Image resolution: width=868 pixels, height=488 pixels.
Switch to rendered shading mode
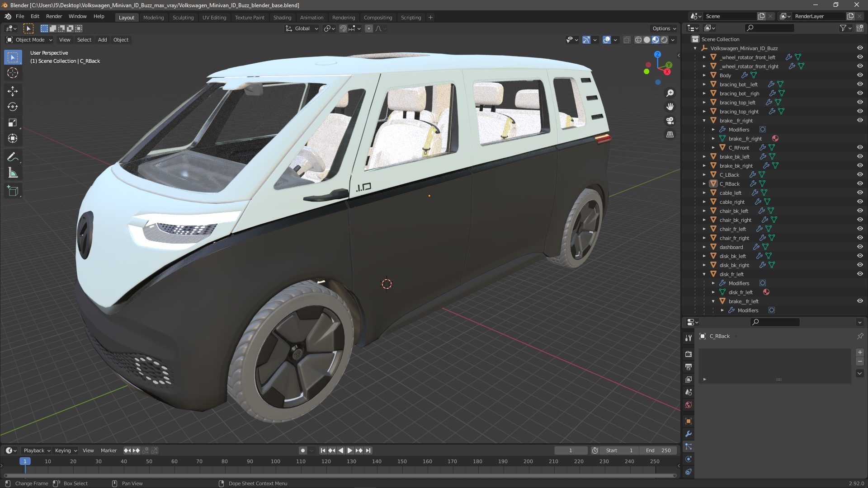point(664,40)
